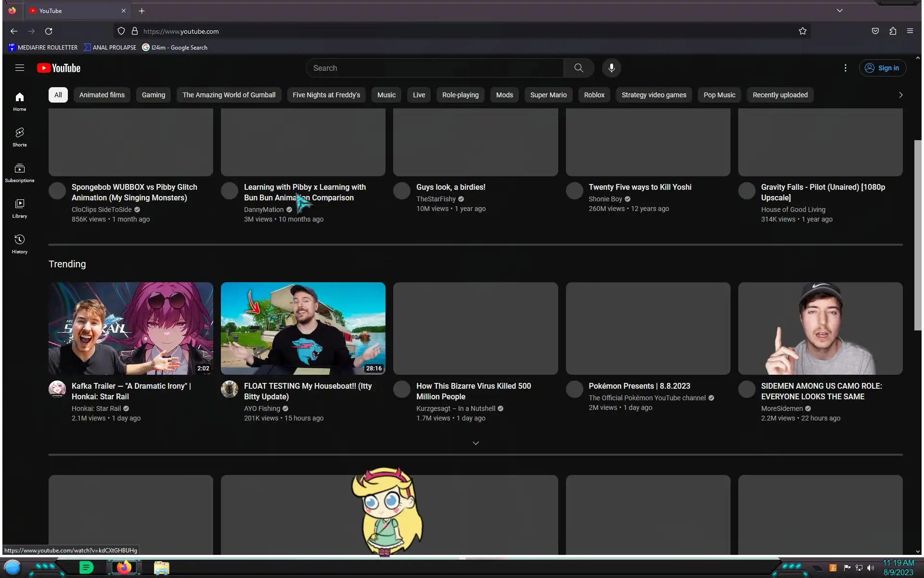Screen dimensions: 924x578
Task: Open Library in the sidebar
Action: point(20,208)
